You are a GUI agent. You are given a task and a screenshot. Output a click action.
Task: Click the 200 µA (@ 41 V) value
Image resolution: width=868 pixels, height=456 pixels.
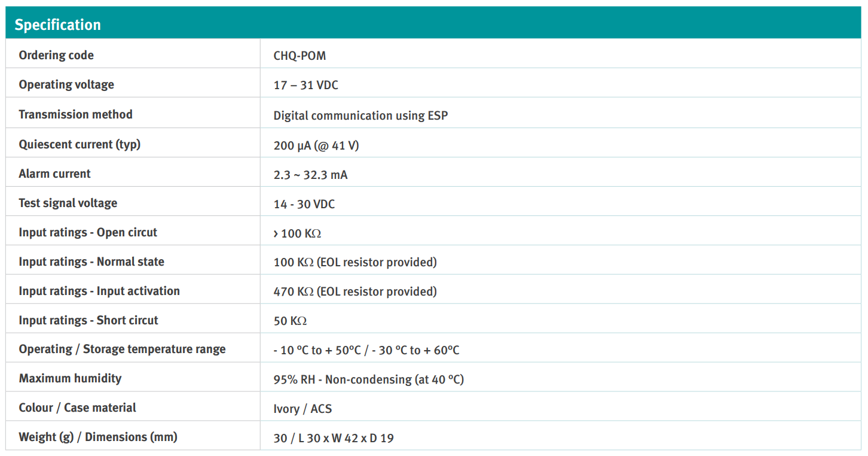(x=316, y=145)
